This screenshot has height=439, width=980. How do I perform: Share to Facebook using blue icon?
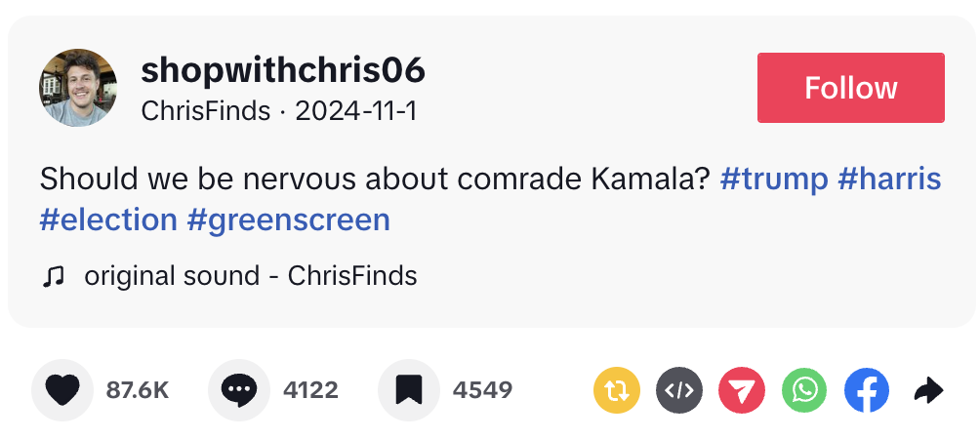pos(867,391)
